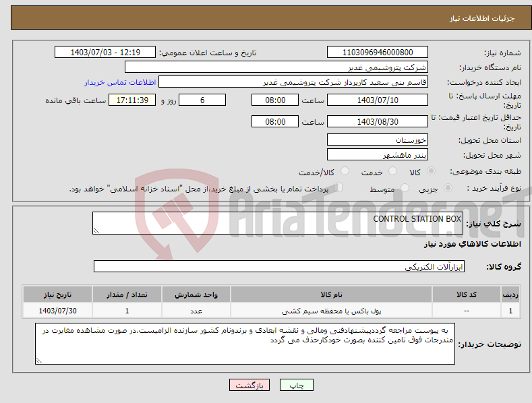Click the CONTROL STATION BOX description textarea
The width and height of the screenshot is (532, 403).
(278, 223)
